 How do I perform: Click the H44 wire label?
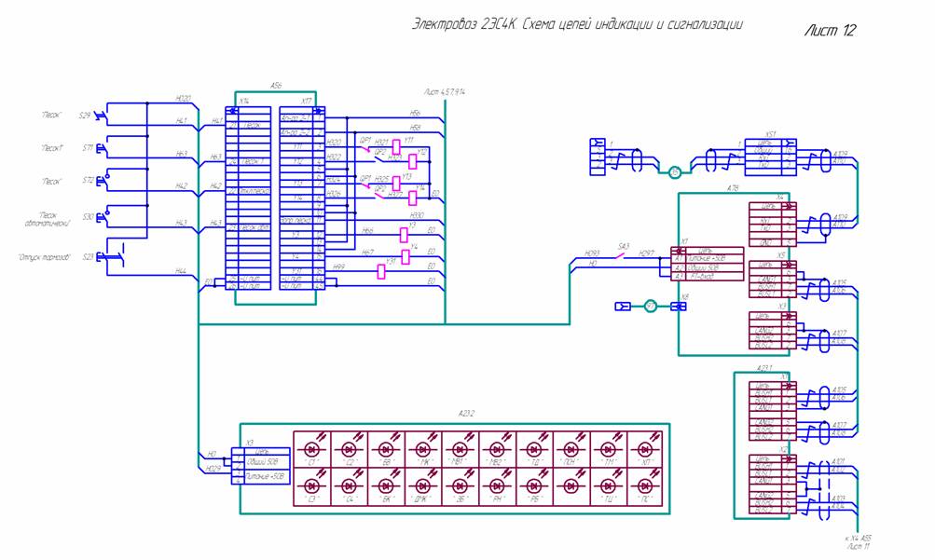(181, 271)
